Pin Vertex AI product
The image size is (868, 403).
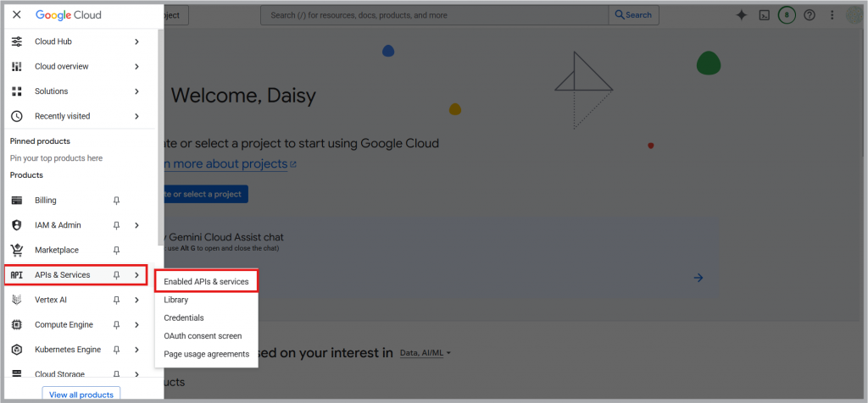(x=116, y=300)
